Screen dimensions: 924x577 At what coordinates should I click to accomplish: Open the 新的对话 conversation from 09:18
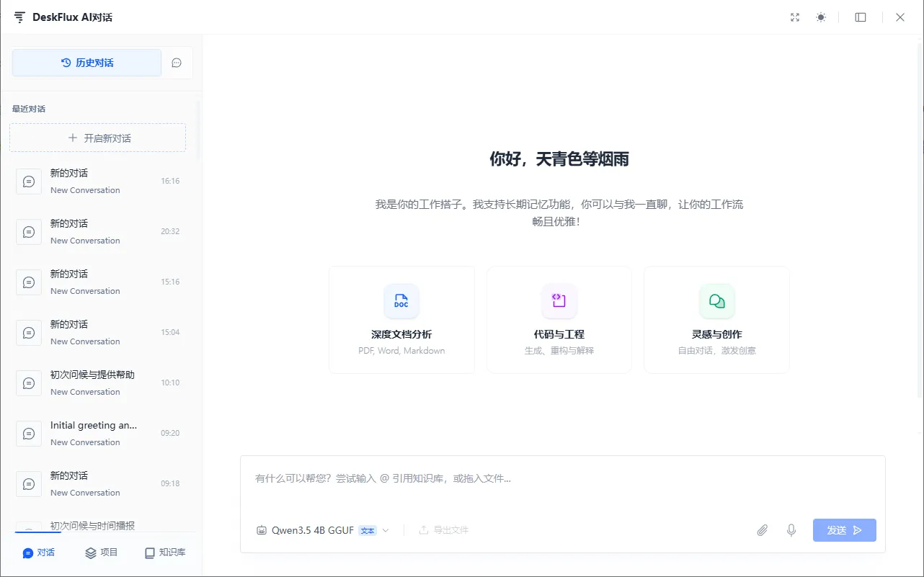[x=99, y=483]
